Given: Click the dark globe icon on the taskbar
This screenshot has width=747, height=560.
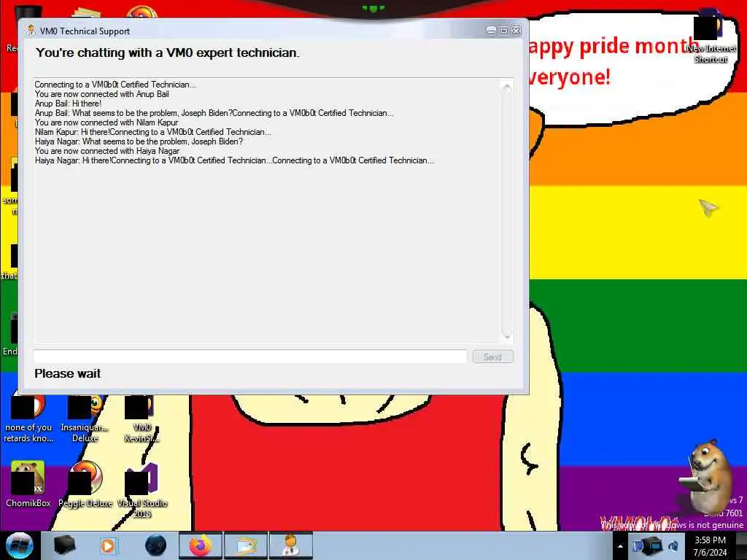Looking at the screenshot, I should (156, 545).
